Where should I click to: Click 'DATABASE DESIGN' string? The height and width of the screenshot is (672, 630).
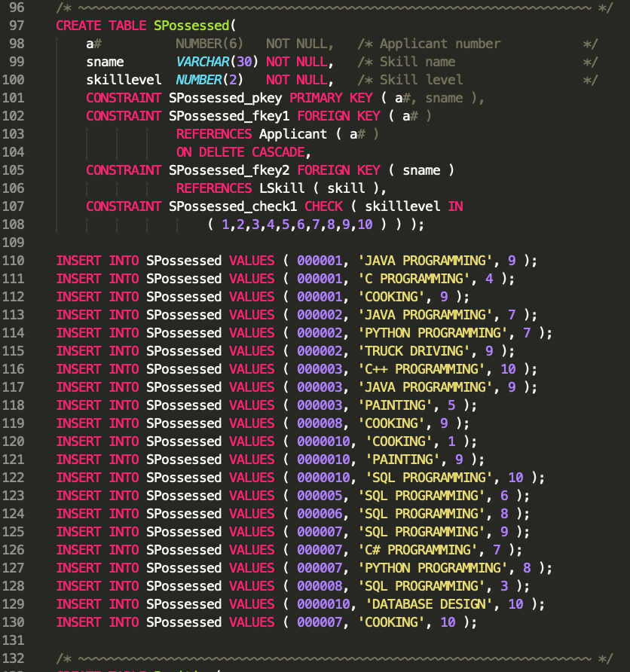pos(430,604)
